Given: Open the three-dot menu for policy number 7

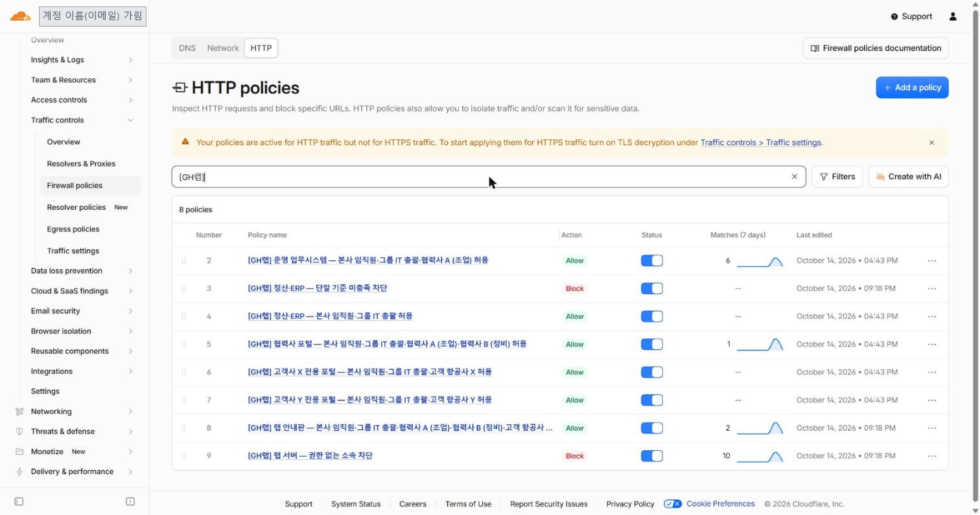Looking at the screenshot, I should click(932, 400).
